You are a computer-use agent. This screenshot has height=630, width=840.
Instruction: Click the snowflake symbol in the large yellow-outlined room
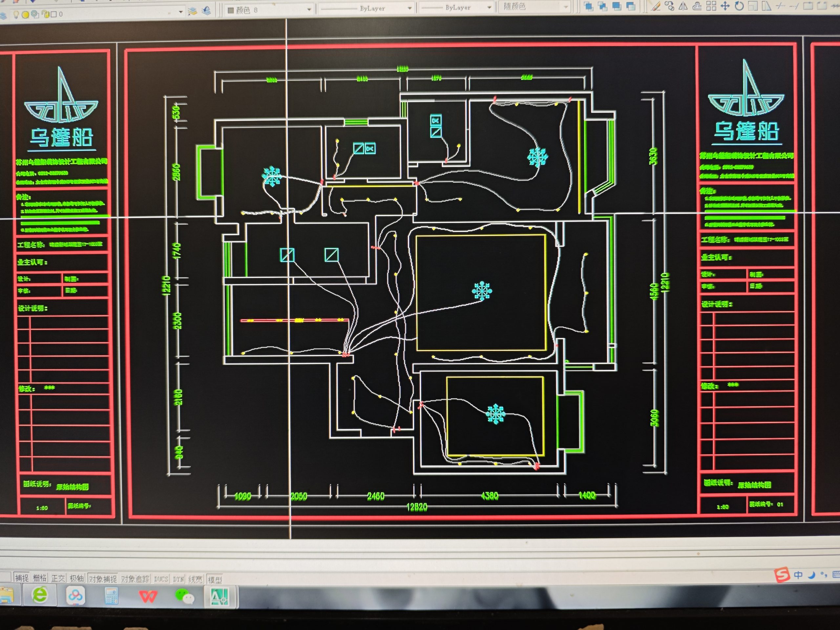(482, 291)
